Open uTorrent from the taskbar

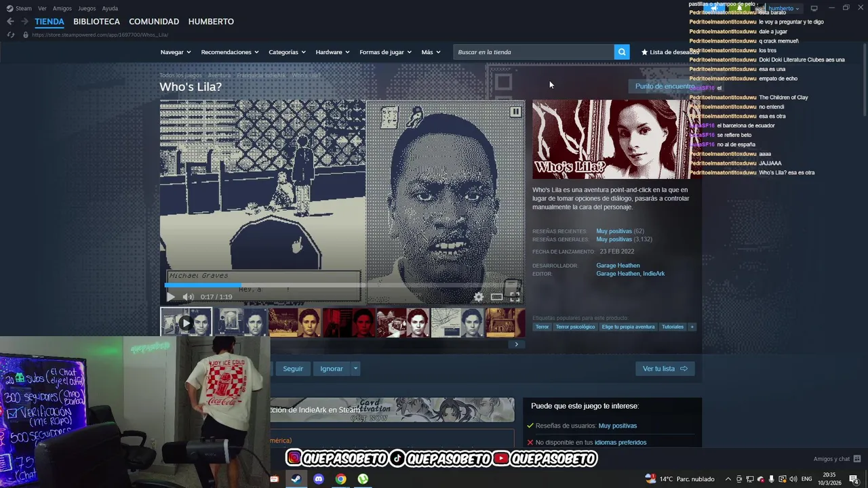tap(363, 479)
